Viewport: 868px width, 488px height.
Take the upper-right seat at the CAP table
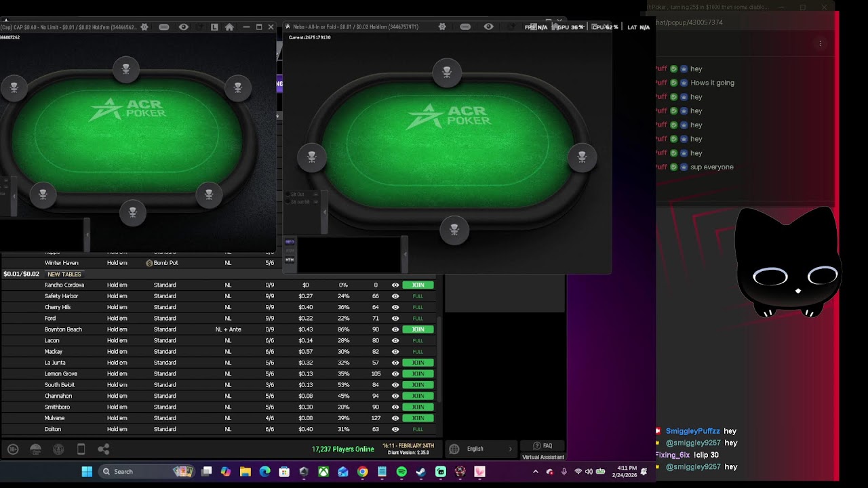[237, 87]
